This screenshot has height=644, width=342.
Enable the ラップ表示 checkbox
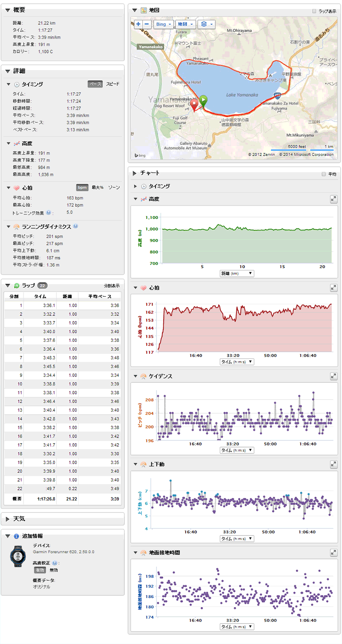(x=315, y=11)
